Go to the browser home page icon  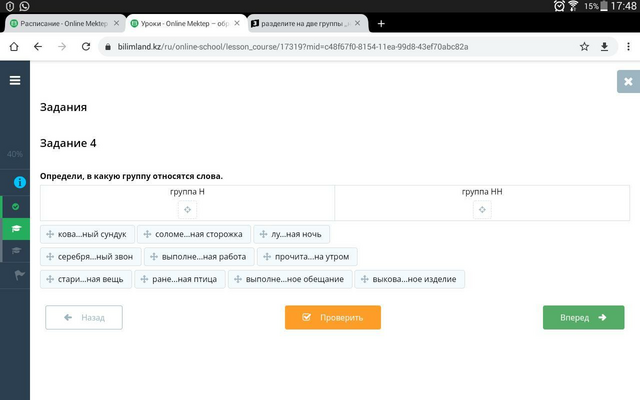(14, 47)
